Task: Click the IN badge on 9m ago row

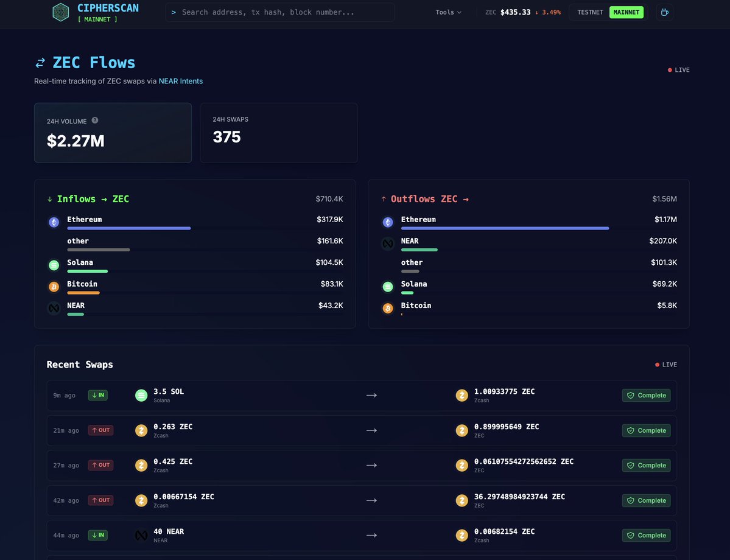Action: click(x=98, y=395)
